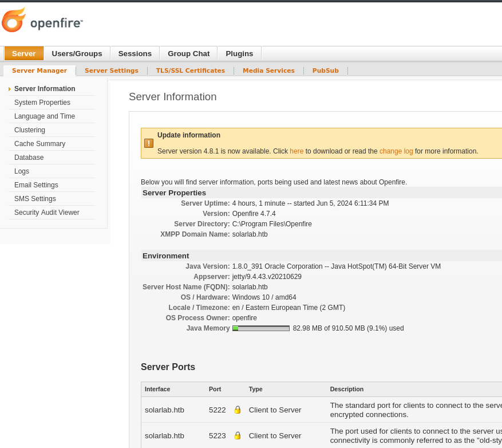Click the Type column header

(x=255, y=389)
